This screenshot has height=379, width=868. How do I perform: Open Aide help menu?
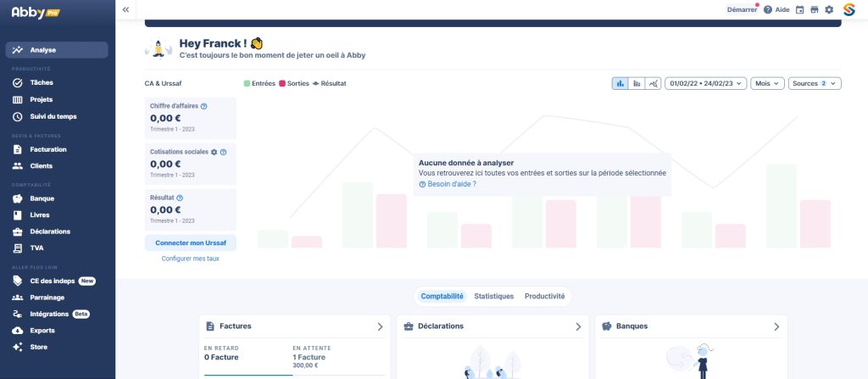click(776, 9)
